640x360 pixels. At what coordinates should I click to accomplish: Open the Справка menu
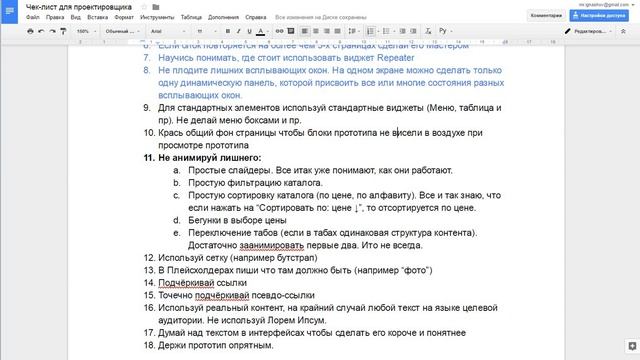pos(256,17)
